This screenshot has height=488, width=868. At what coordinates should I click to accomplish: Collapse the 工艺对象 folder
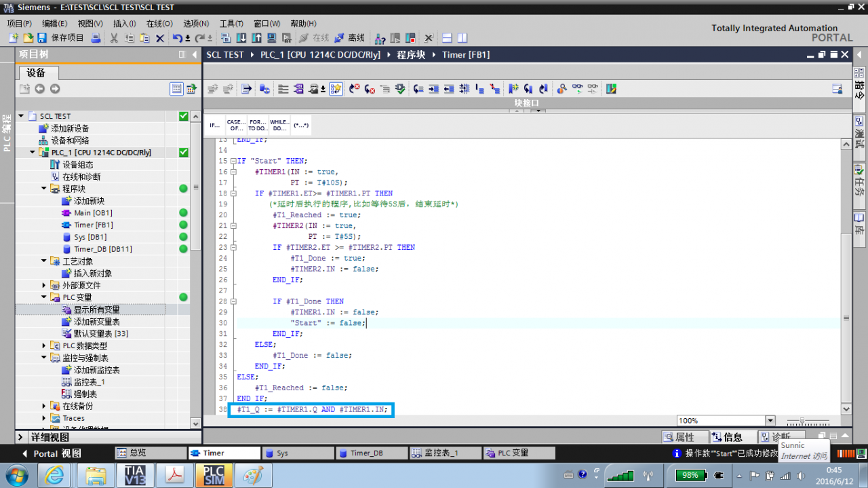[44, 261]
